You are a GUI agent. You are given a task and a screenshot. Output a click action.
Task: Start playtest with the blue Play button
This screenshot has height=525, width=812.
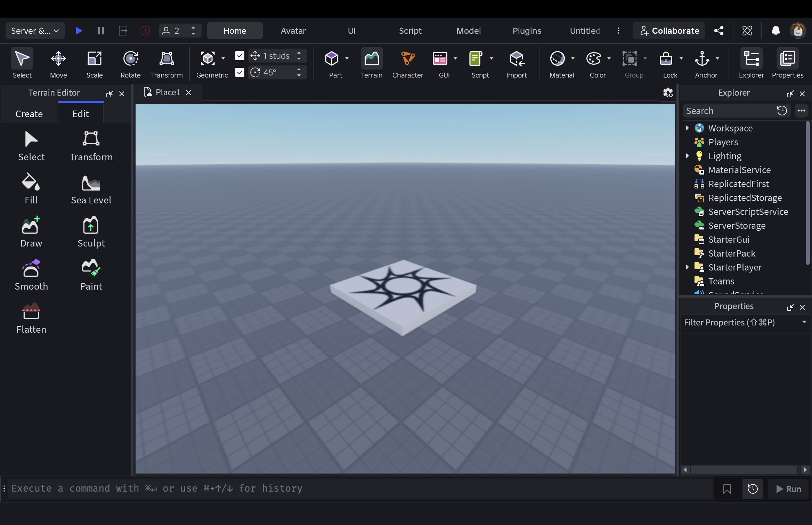(x=79, y=31)
